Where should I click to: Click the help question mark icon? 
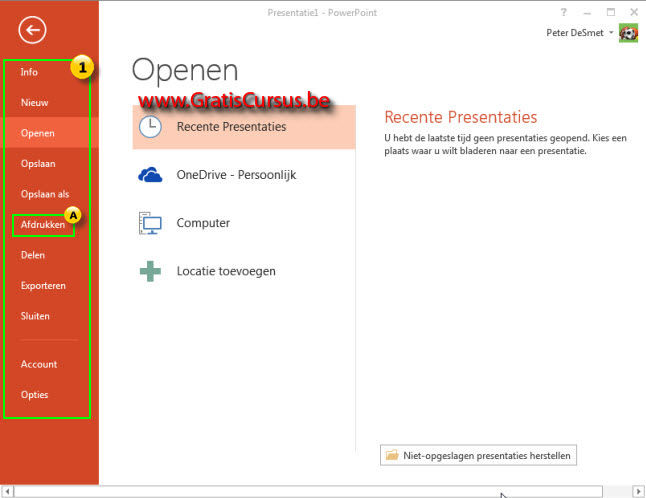[x=564, y=12]
